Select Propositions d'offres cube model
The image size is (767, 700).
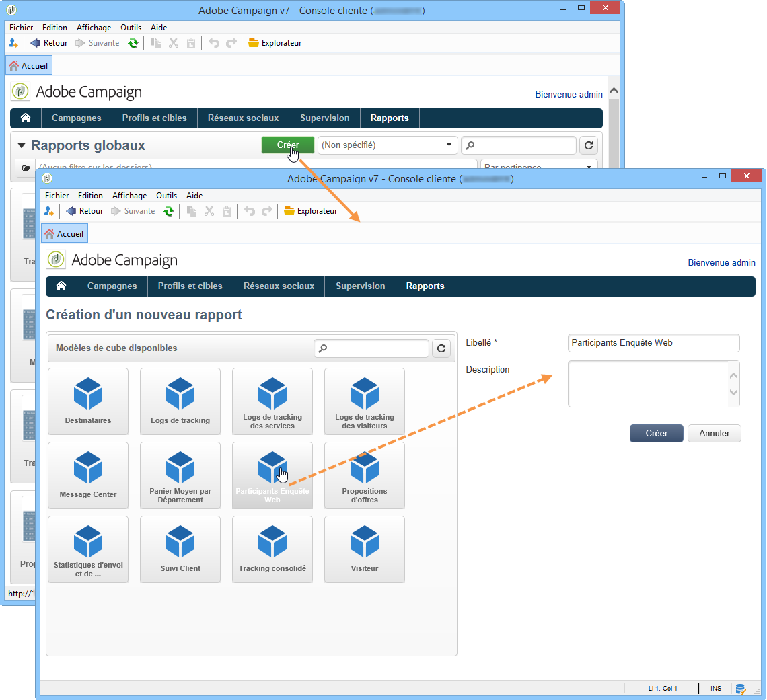click(x=365, y=475)
